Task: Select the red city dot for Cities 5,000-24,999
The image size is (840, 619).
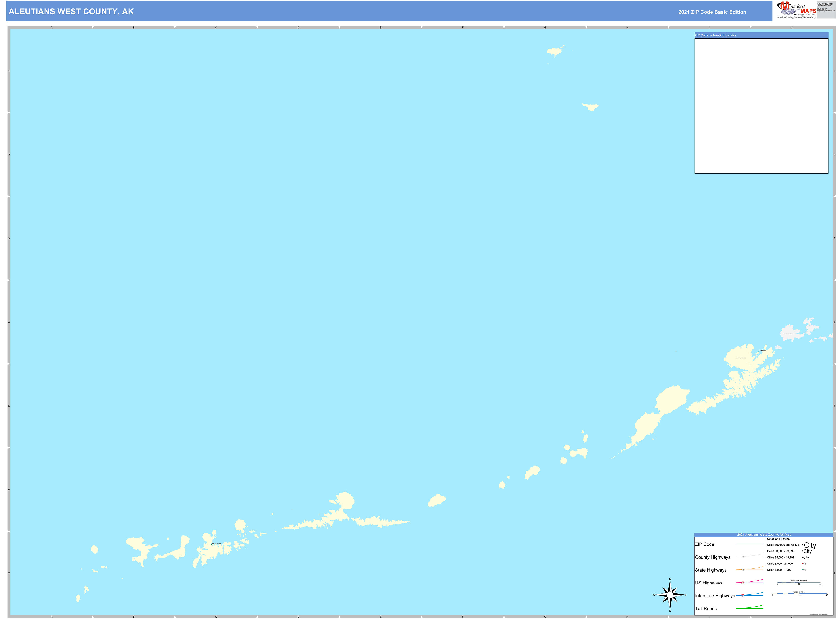Action: click(x=803, y=564)
